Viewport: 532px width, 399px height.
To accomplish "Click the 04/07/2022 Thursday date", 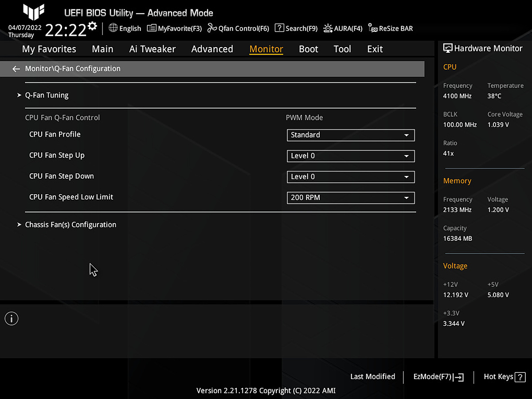I will 25,31.
